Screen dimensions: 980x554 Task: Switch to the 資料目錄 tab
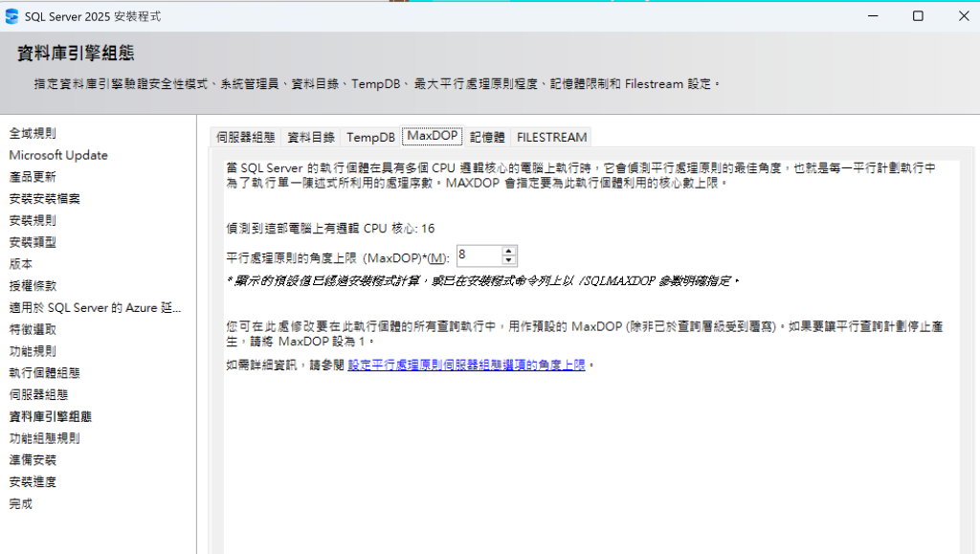311,137
